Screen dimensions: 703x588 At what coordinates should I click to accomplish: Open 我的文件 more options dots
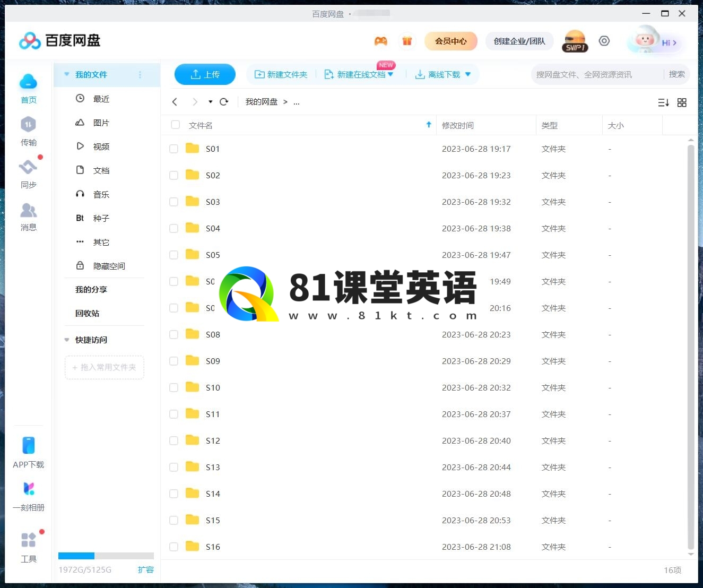tap(140, 75)
